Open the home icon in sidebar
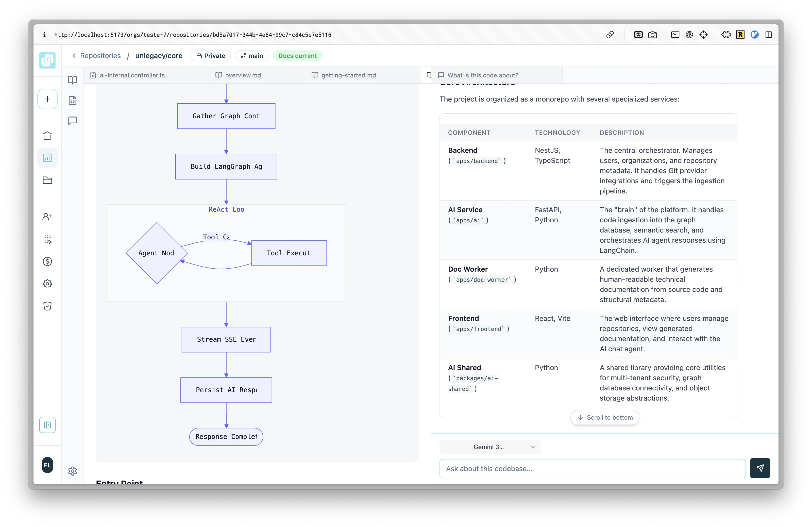Screen dimensions: 812x527 click(x=47, y=136)
